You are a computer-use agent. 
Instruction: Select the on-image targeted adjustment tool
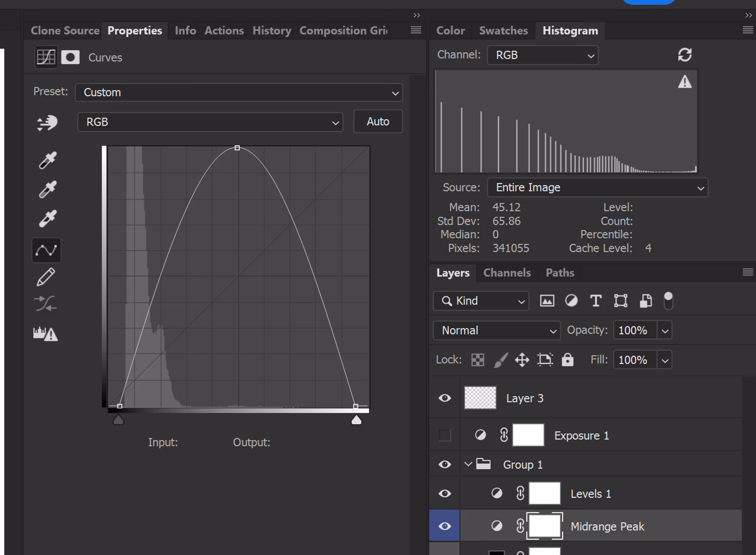click(47, 123)
